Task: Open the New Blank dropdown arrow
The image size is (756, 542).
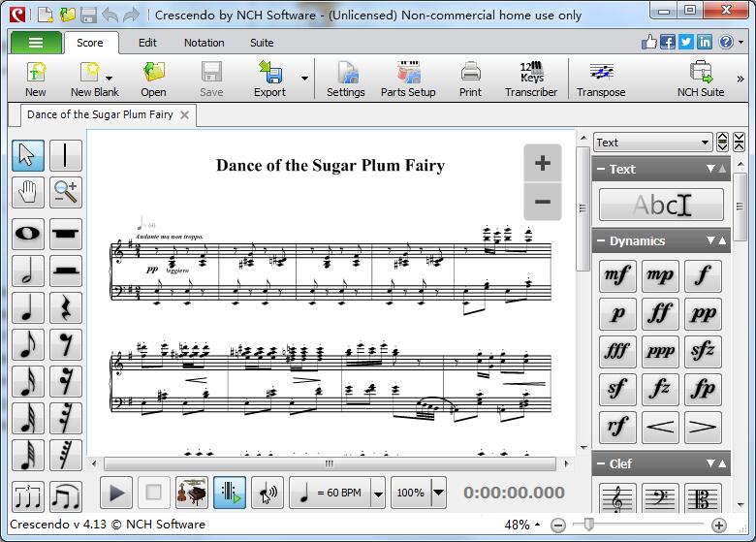Action: 110,79
